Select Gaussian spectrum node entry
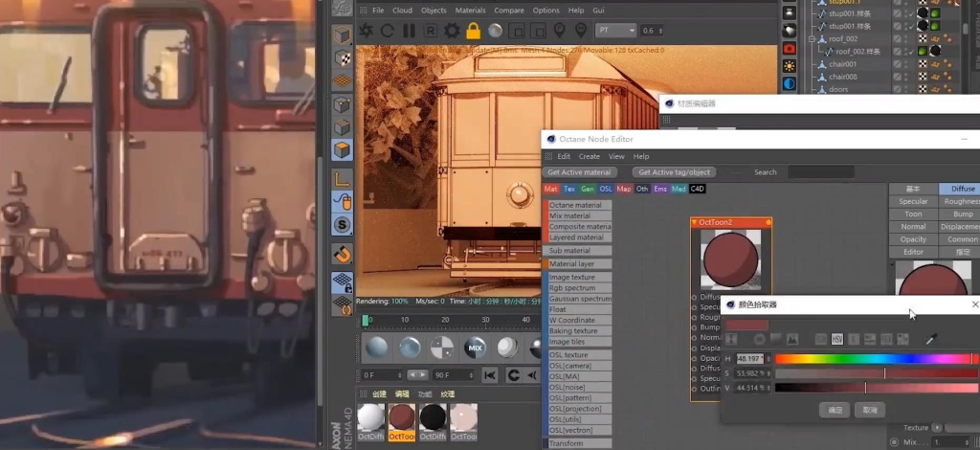 pyautogui.click(x=577, y=299)
